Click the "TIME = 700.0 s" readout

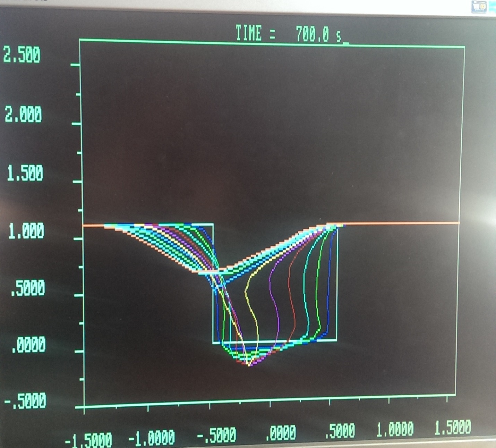coord(289,34)
